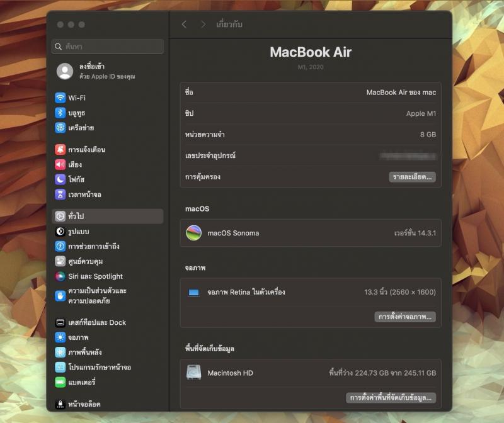Click the จอภาพ Retina ในตัวเครื่อง label
504x423 pixels.
pyautogui.click(x=246, y=292)
